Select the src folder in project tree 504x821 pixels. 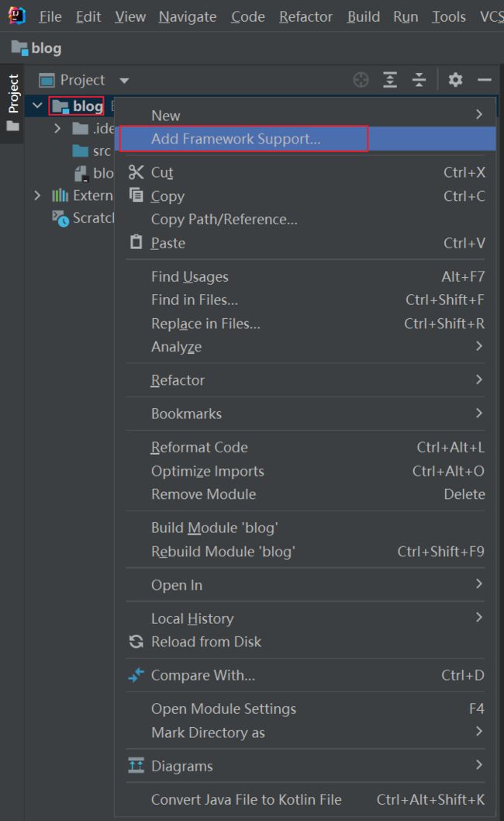pyautogui.click(x=92, y=151)
